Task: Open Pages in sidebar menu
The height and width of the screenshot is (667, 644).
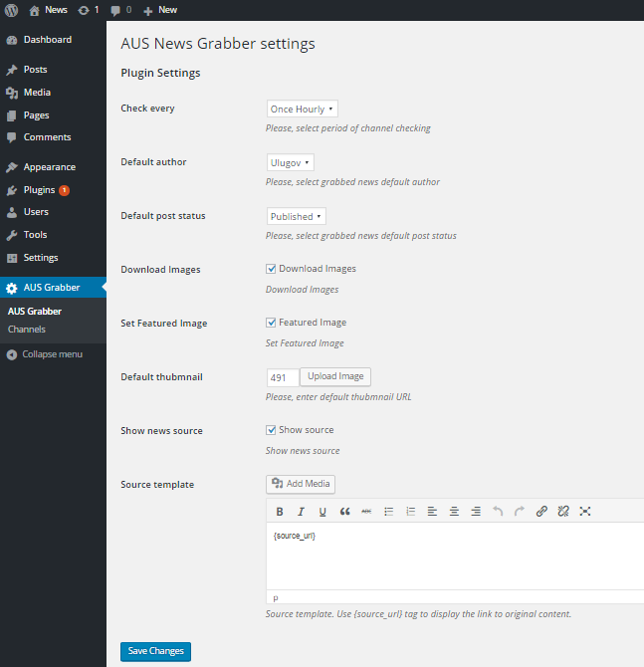Action: tap(53, 115)
